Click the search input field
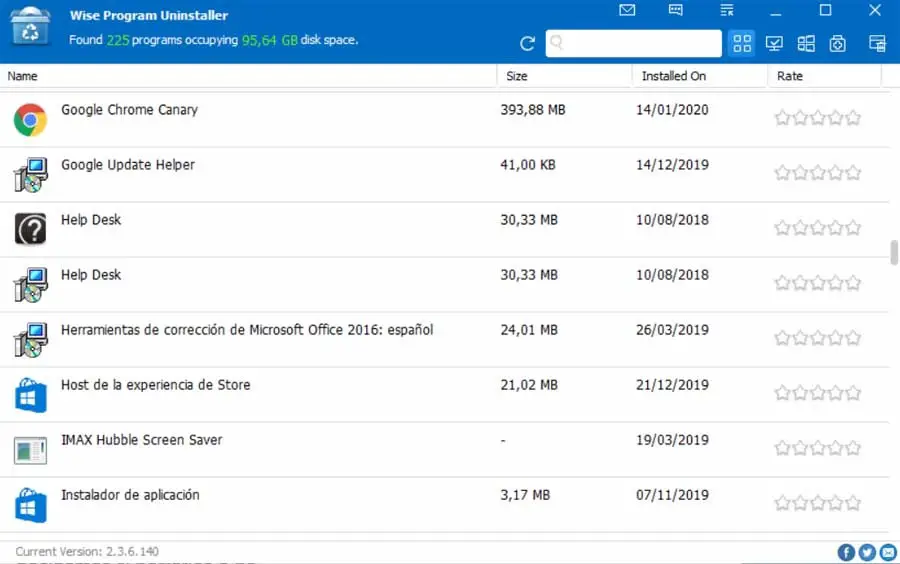This screenshot has width=900, height=564. [x=633, y=43]
